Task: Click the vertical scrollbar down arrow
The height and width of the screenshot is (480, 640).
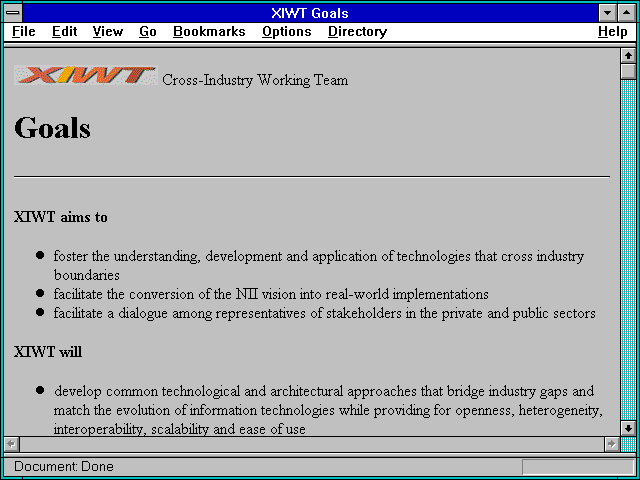Action: click(628, 428)
